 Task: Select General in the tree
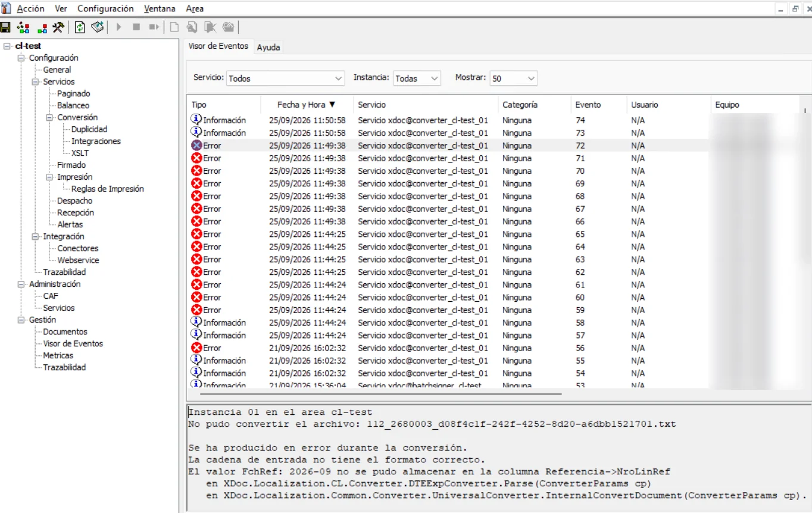click(57, 70)
